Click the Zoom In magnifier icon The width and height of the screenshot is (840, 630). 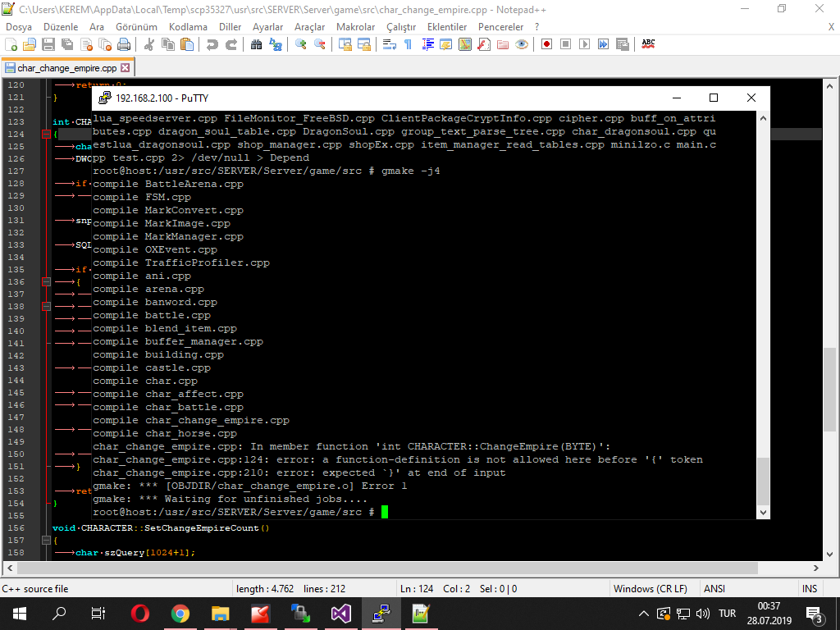[x=301, y=44]
